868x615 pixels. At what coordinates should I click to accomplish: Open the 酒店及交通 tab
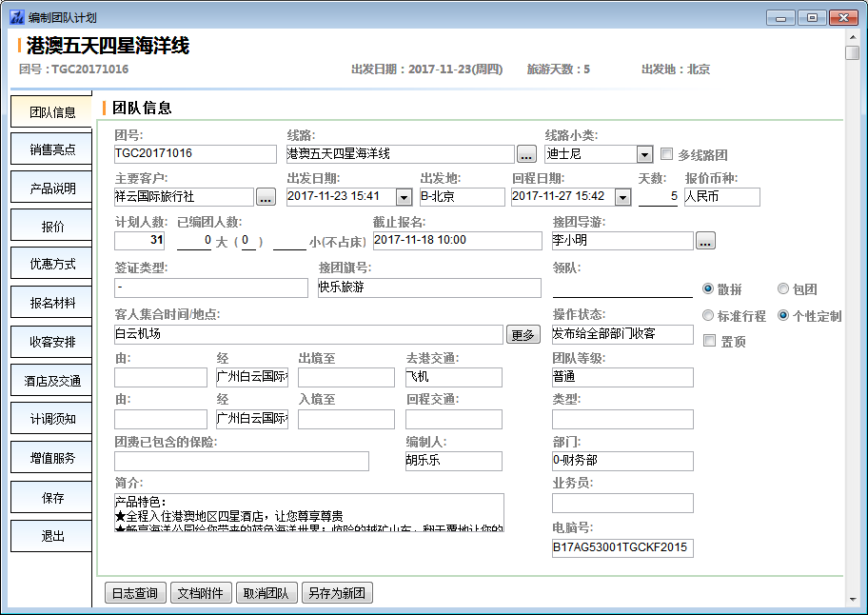pos(51,381)
